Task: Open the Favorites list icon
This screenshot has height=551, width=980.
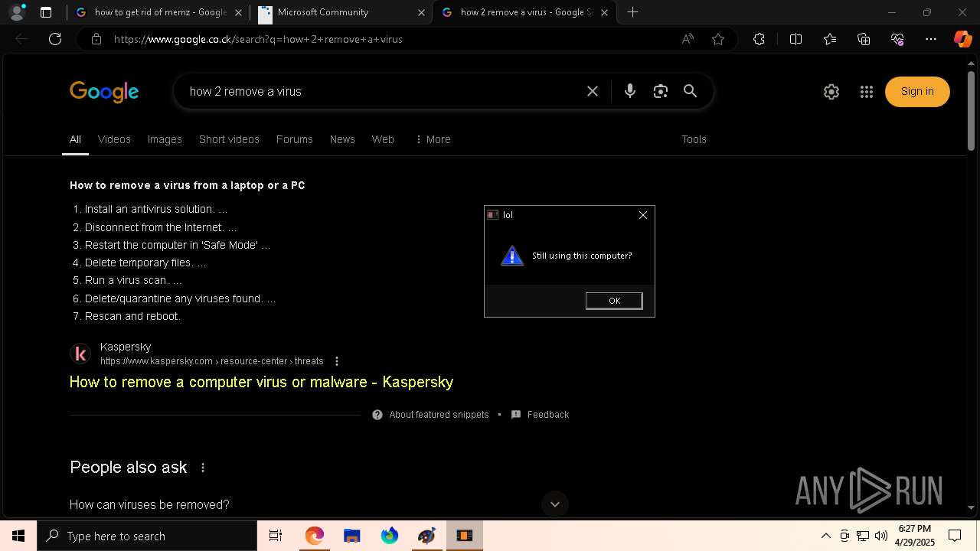Action: 830,39
